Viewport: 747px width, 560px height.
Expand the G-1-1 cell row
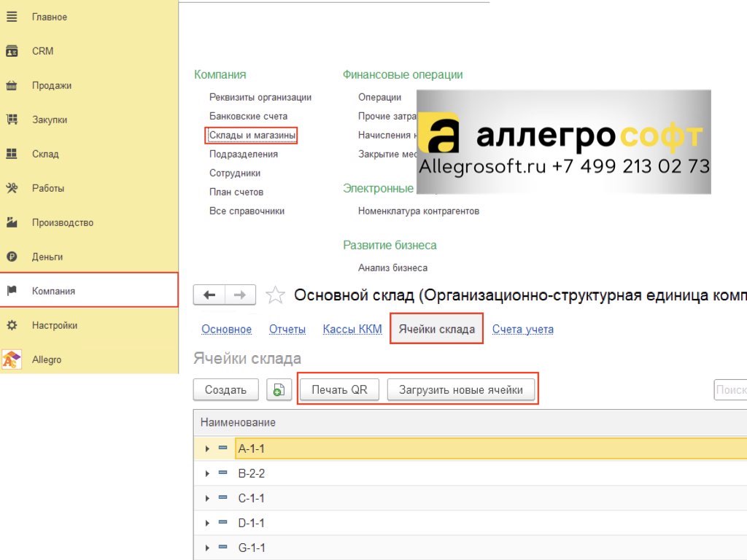click(207, 548)
